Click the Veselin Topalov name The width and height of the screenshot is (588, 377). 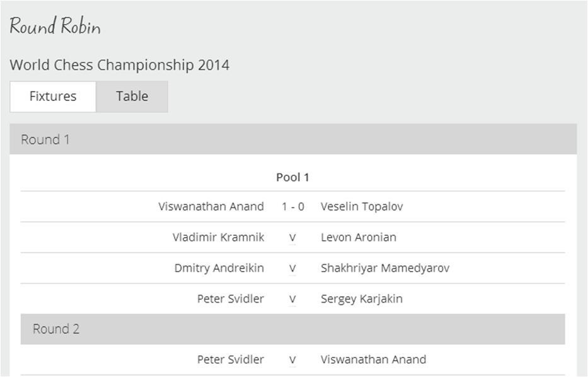tap(362, 206)
